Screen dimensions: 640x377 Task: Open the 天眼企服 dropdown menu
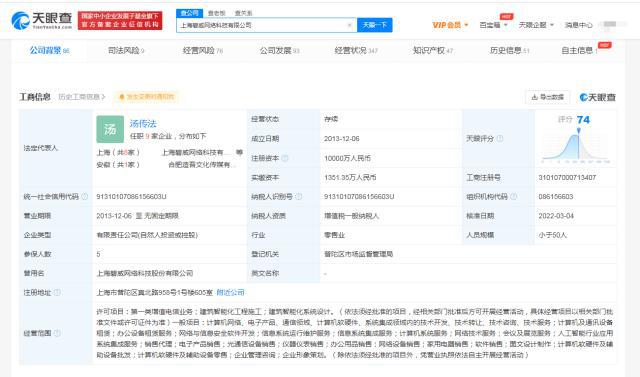(x=536, y=25)
